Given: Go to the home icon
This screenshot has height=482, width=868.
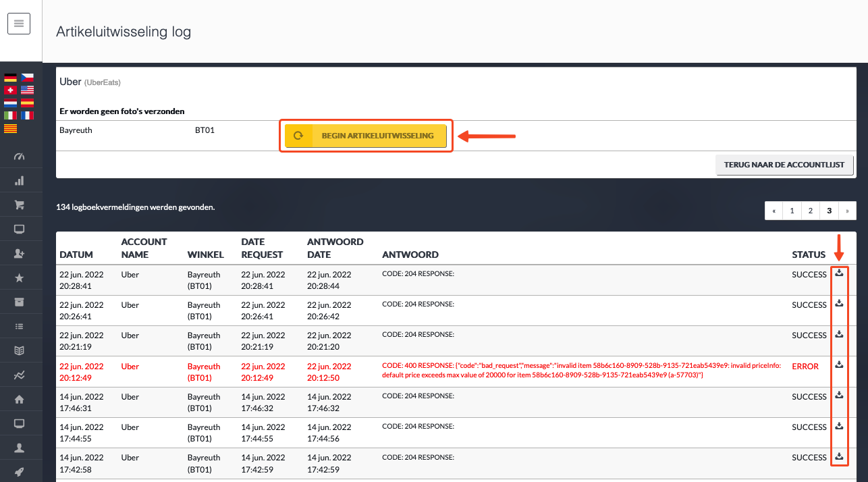Looking at the screenshot, I should (x=19, y=399).
